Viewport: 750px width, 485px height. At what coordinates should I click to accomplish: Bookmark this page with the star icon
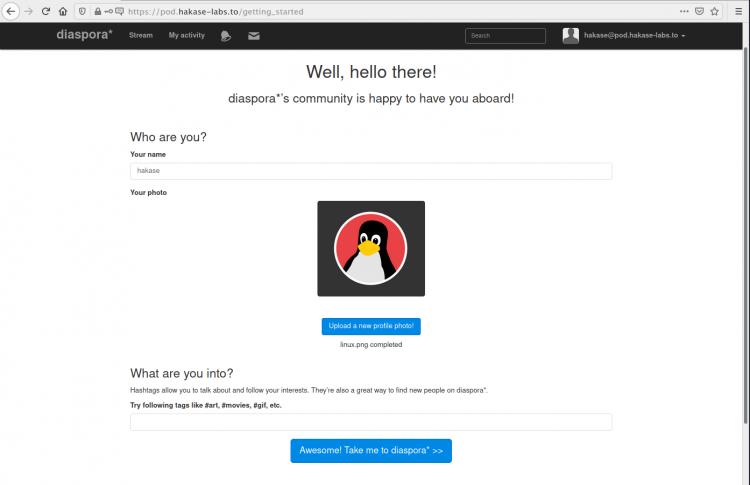(x=714, y=11)
